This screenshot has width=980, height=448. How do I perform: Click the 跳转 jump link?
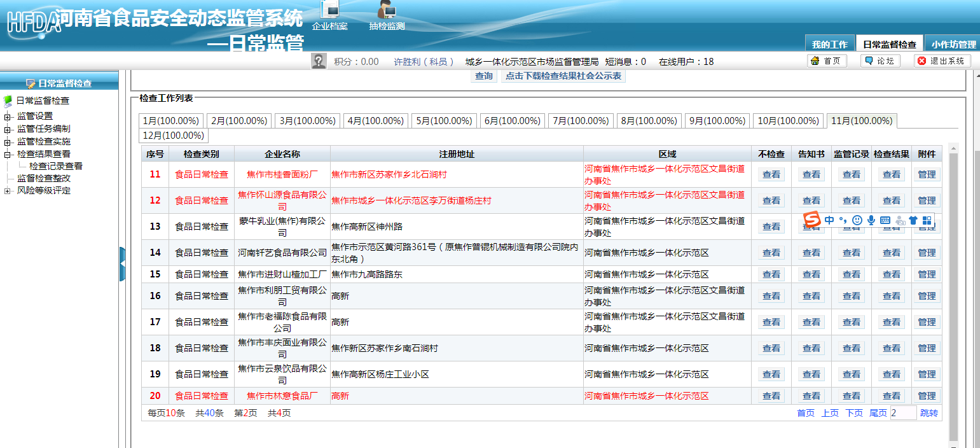point(929,413)
